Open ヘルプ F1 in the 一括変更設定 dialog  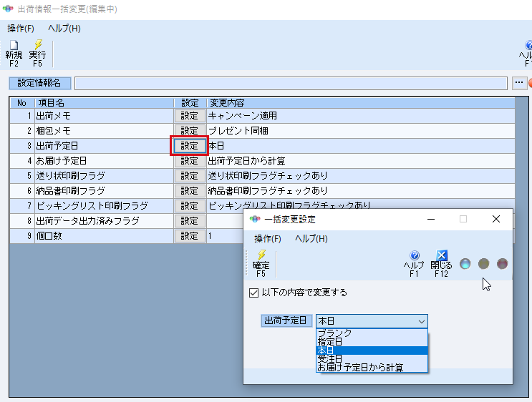pyautogui.click(x=414, y=264)
